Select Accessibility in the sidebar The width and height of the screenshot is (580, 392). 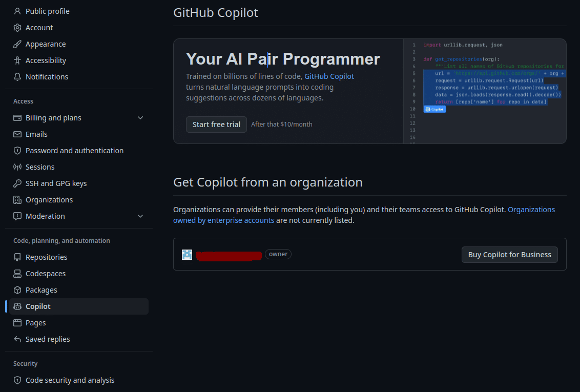[x=79, y=60]
